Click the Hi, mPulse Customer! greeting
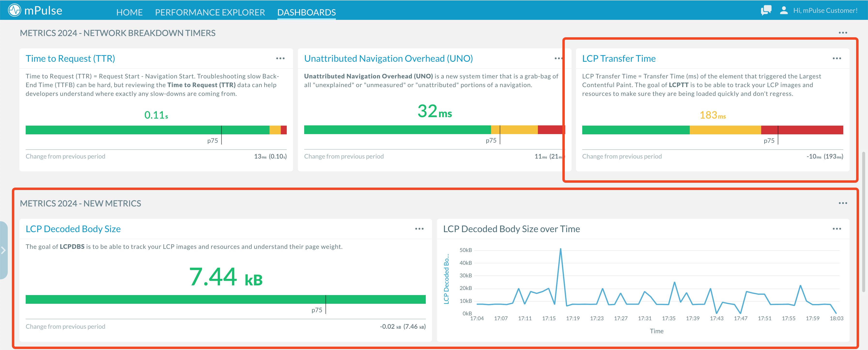Screen dimensions: 868x350 825,10
